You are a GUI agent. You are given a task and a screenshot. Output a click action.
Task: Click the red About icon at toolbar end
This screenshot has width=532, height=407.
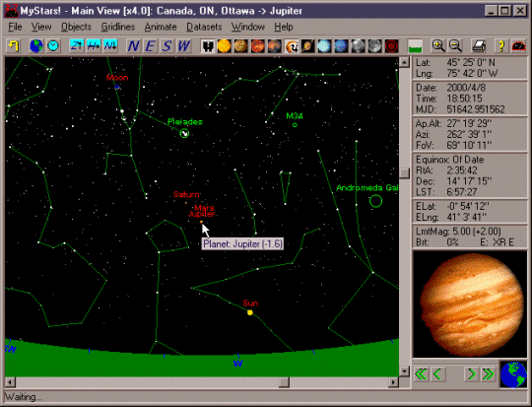click(x=518, y=46)
